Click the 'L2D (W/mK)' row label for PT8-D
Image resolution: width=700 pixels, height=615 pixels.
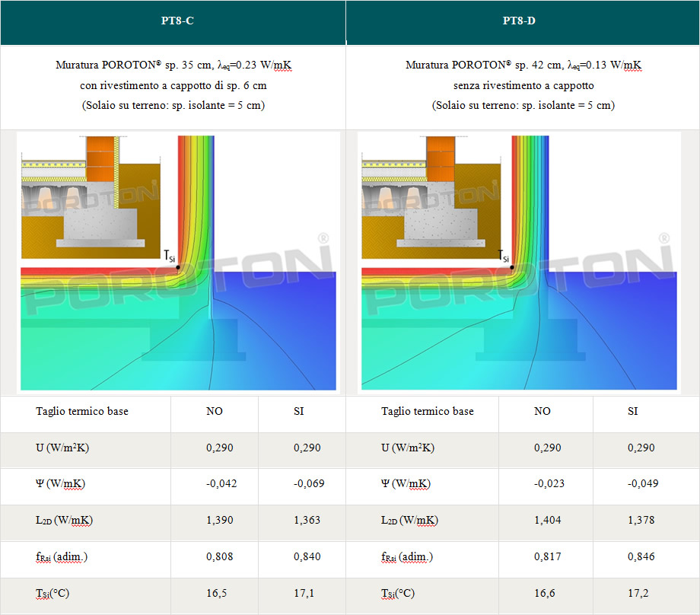(409, 521)
